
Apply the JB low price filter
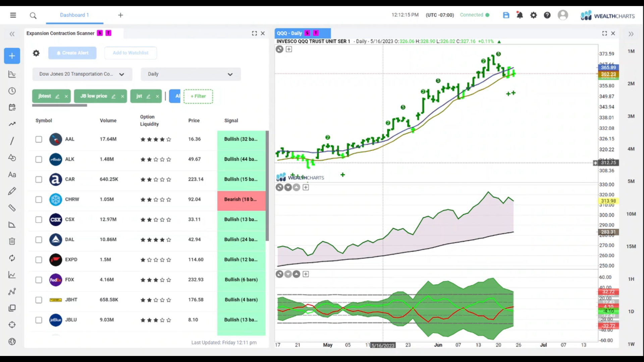94,96
